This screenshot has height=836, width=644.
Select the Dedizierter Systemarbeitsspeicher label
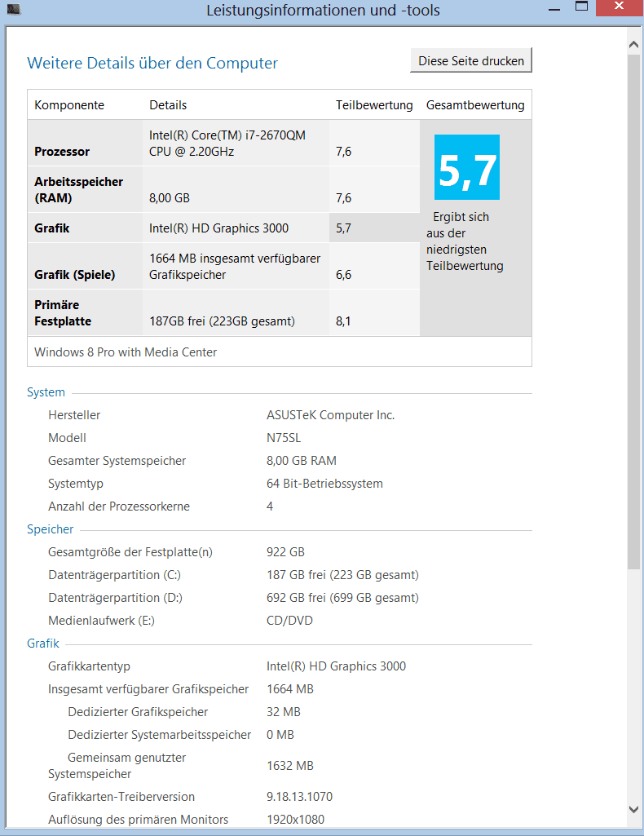159,735
